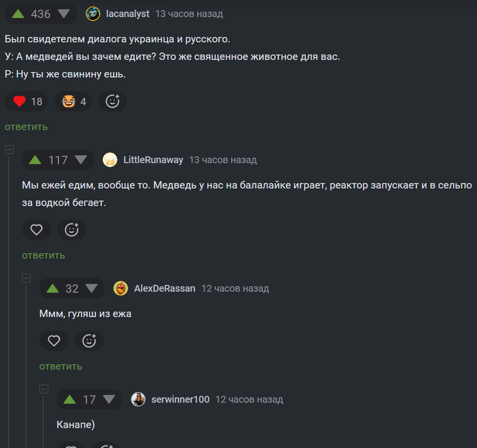The height and width of the screenshot is (448, 477).
Task: Open lacanalyst's profile via username
Action: (127, 14)
